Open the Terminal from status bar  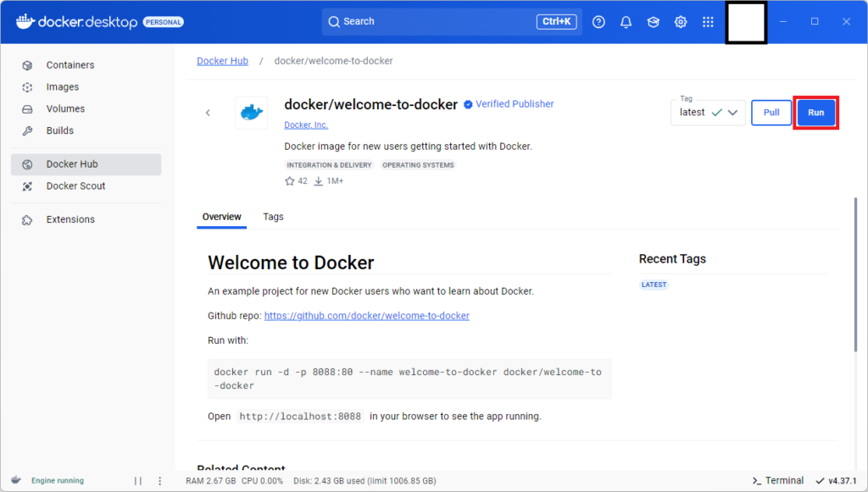778,480
